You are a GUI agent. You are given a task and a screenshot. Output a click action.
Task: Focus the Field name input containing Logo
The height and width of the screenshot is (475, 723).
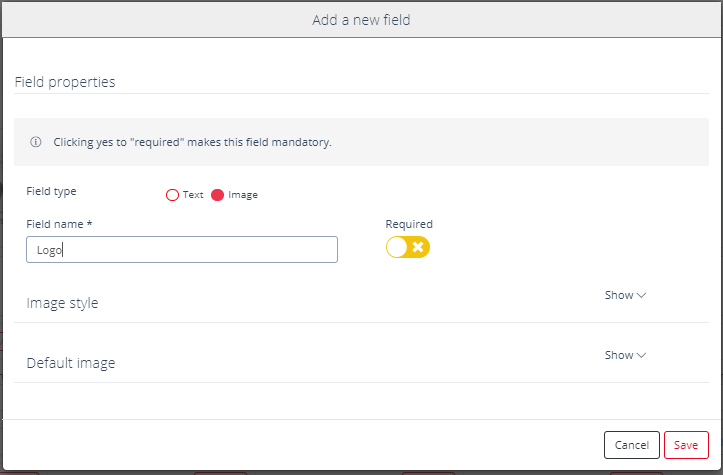click(182, 249)
